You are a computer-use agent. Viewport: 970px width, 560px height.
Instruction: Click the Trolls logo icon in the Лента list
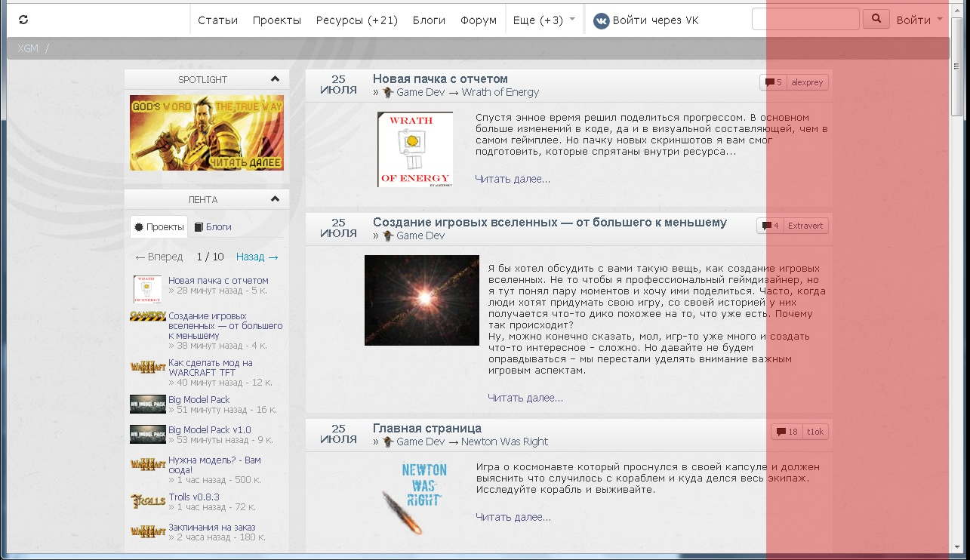(x=147, y=501)
